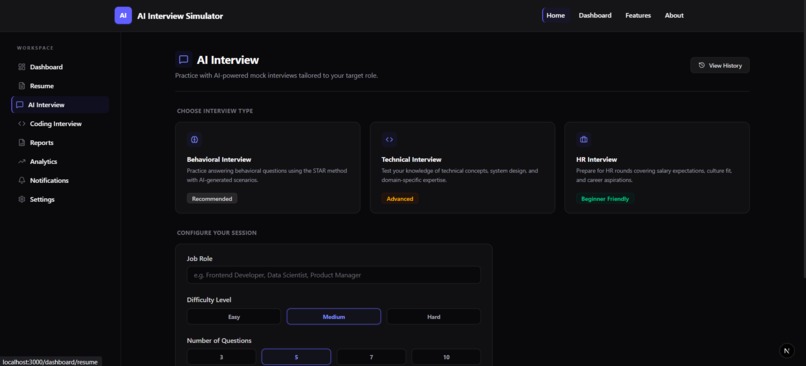Select the Technical Interview card title

[x=411, y=159]
